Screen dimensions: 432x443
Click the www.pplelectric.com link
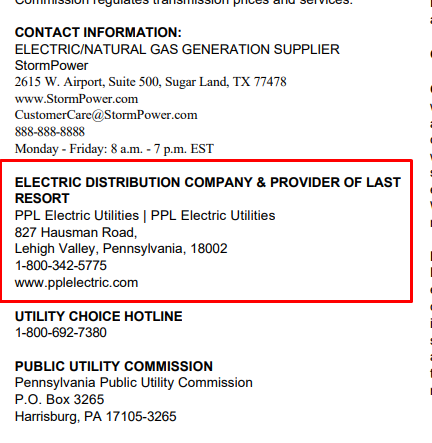tap(76, 283)
